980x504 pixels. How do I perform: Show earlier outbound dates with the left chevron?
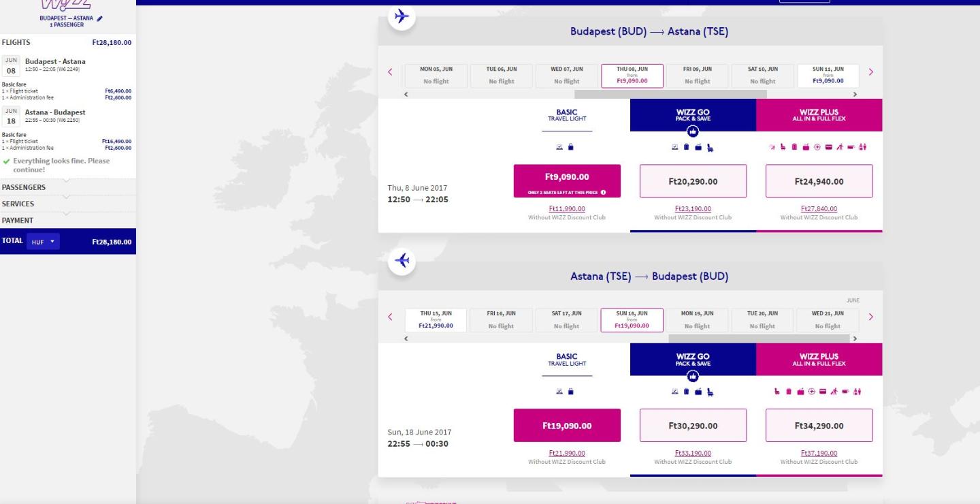[391, 72]
